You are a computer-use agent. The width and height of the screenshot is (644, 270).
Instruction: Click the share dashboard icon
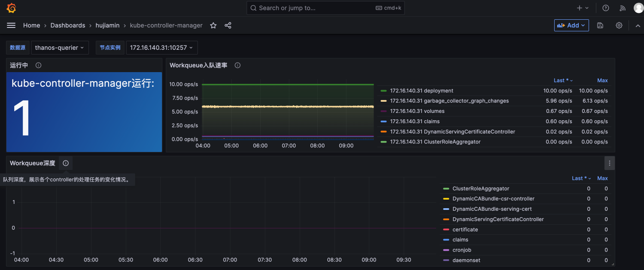pyautogui.click(x=228, y=25)
